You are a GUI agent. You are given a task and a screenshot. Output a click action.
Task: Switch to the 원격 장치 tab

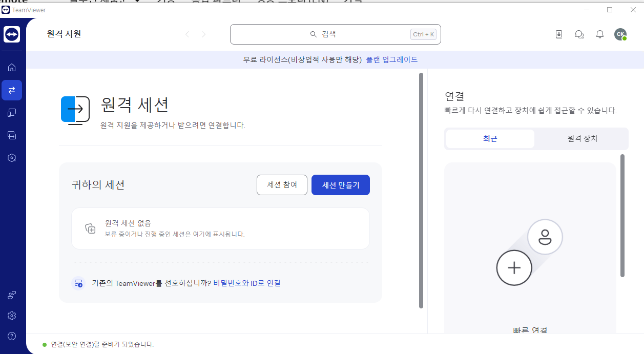581,138
